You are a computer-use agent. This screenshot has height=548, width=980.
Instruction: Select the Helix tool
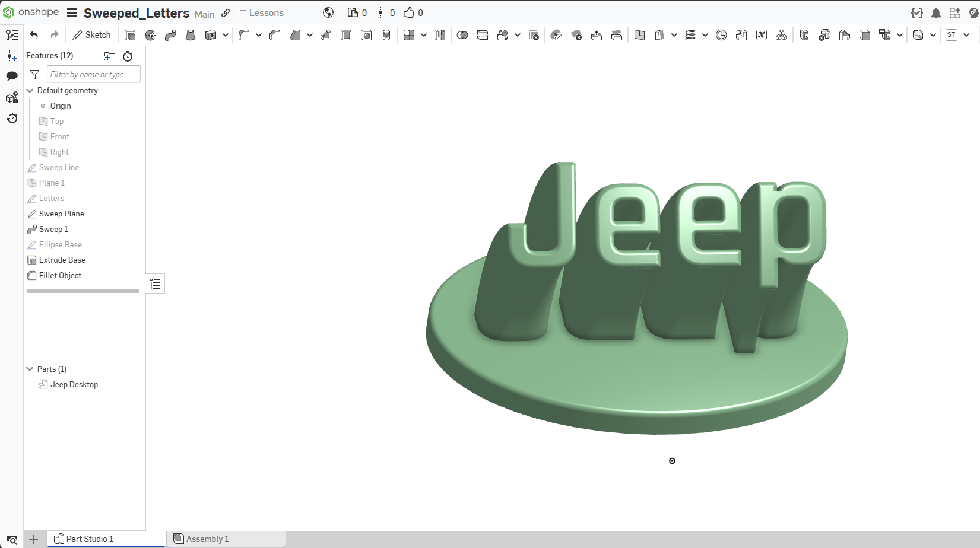point(690,35)
